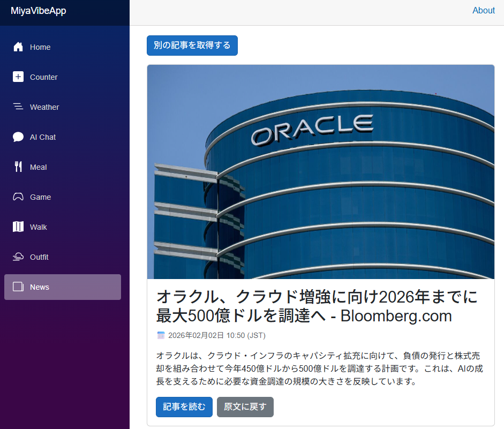Image resolution: width=504 pixels, height=429 pixels.
Task: Click the Game controller icon
Action: coord(18,197)
